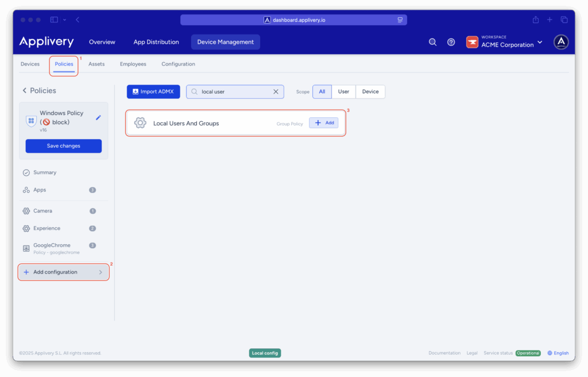Click the Windows Policy title text
This screenshot has height=377, width=588.
(x=61, y=118)
